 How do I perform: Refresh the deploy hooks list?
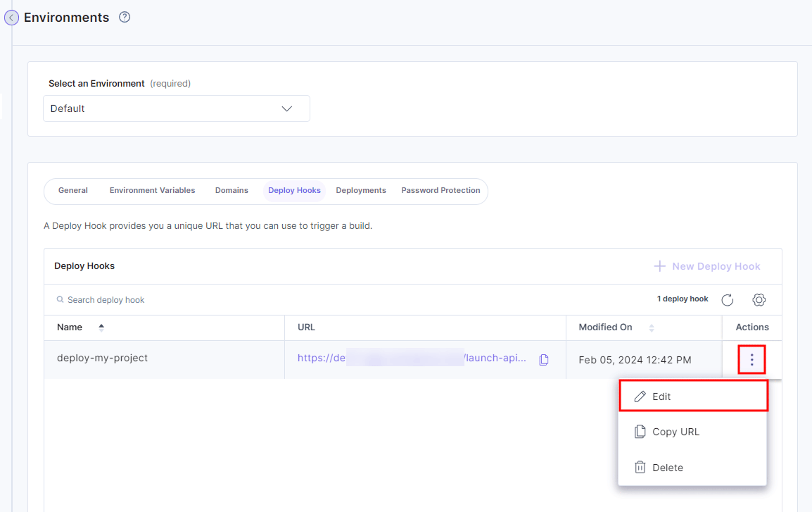tap(727, 300)
